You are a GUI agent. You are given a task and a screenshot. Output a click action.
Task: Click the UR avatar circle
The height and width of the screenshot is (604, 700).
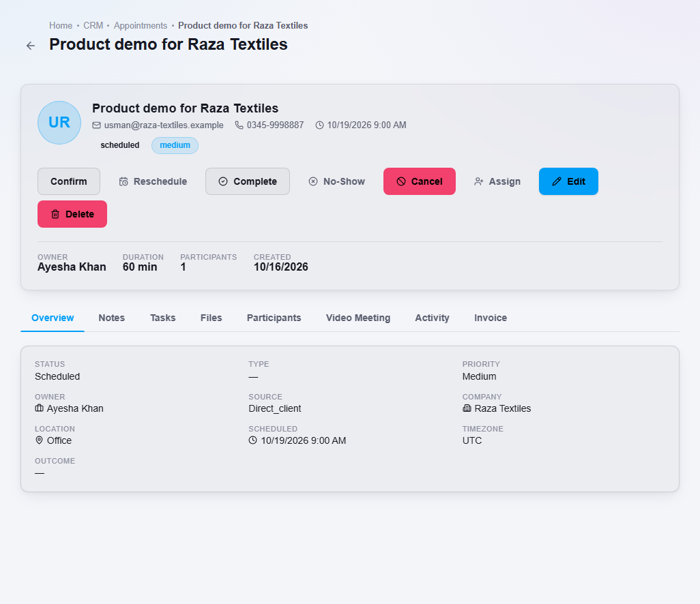click(x=59, y=123)
